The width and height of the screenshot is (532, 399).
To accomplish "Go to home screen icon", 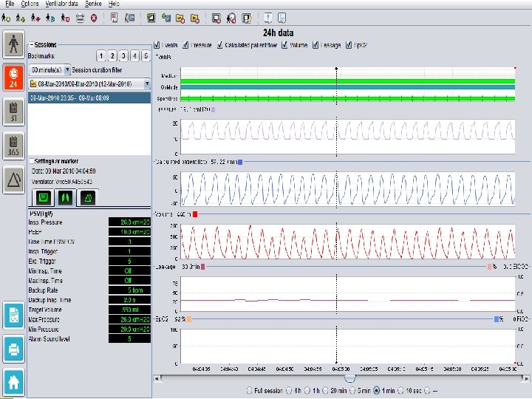I will (13, 381).
